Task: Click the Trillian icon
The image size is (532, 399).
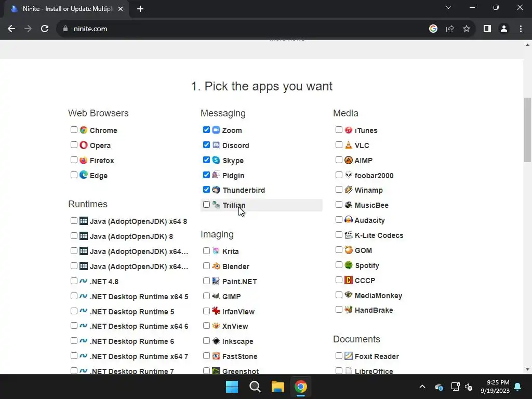Action: pos(216,205)
